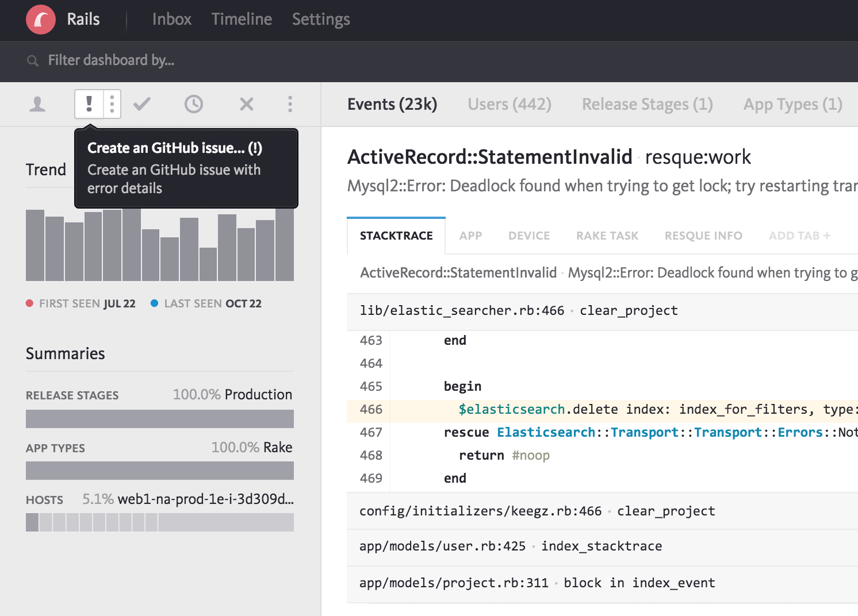Mark error as fixed with checkmark
The height and width of the screenshot is (616, 858).
pyautogui.click(x=142, y=104)
